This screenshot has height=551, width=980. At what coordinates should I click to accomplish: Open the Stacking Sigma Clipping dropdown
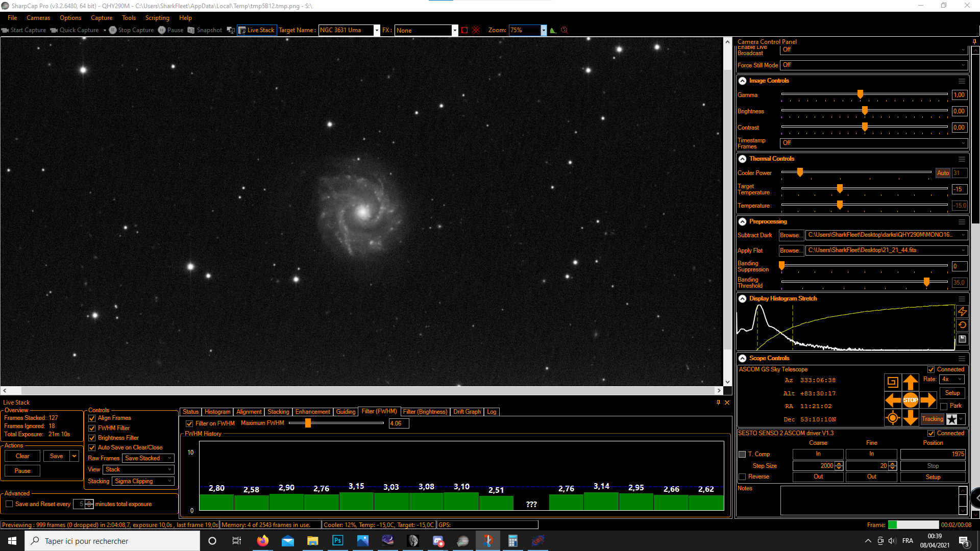point(143,481)
